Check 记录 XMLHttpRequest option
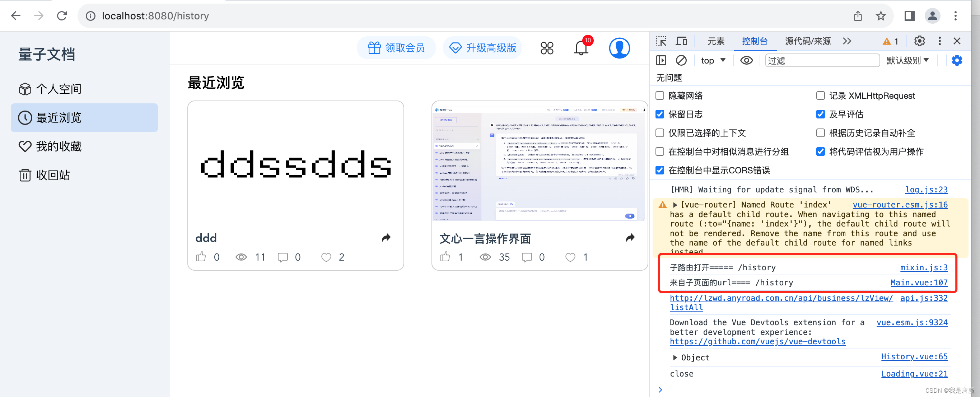The height and width of the screenshot is (397, 980). [820, 95]
